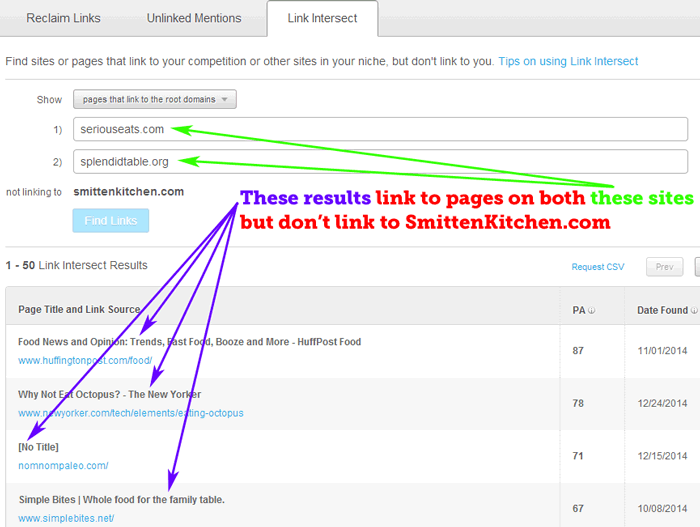The height and width of the screenshot is (527, 700).
Task: Switch to the Reclaim Links tab
Action: click(x=63, y=18)
